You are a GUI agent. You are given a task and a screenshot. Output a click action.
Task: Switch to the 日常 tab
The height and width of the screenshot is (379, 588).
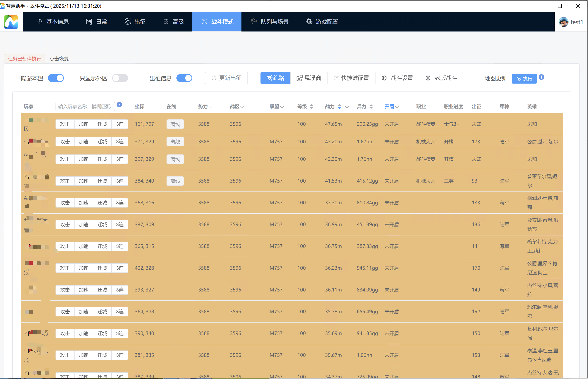coord(97,22)
